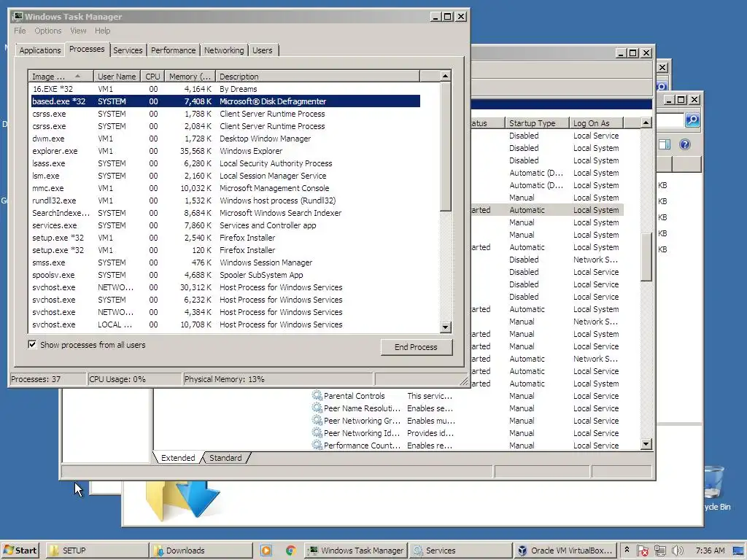The height and width of the screenshot is (560, 747).
Task: Launch the media player taskbar icon
Action: pos(266,551)
